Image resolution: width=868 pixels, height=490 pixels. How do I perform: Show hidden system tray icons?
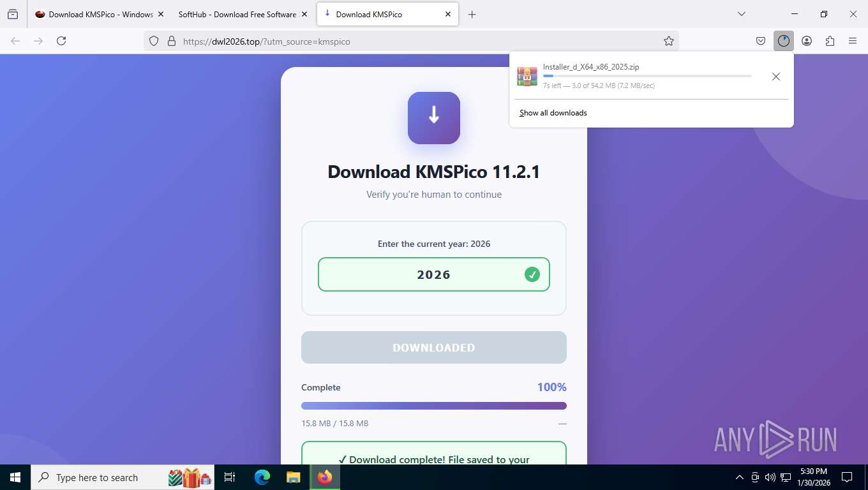tap(740, 477)
